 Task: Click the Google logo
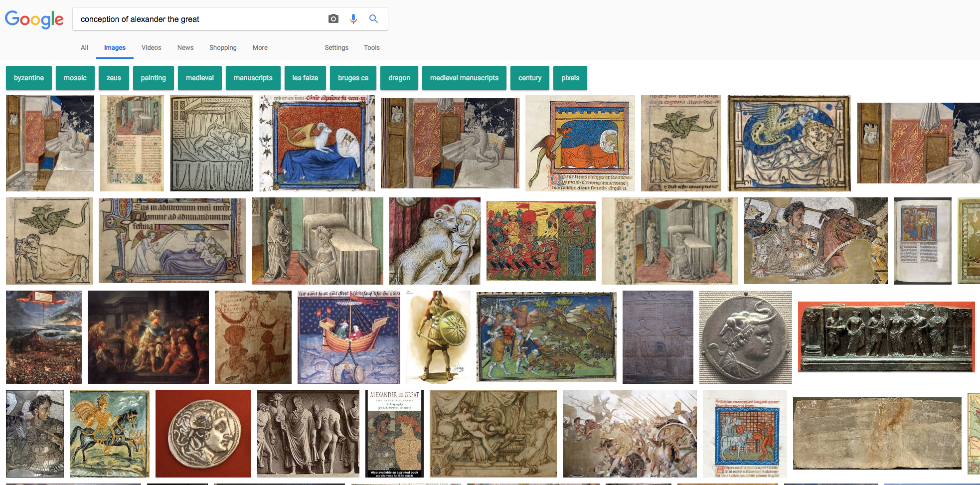coord(34,19)
